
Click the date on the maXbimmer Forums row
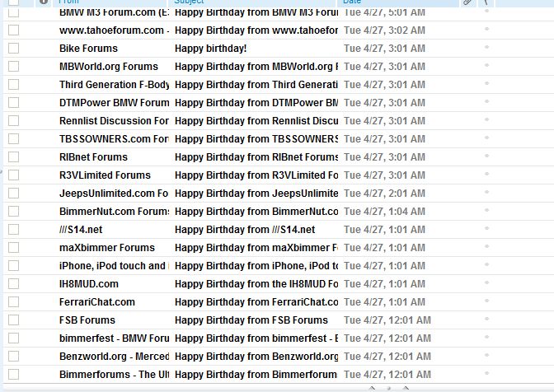(x=384, y=248)
